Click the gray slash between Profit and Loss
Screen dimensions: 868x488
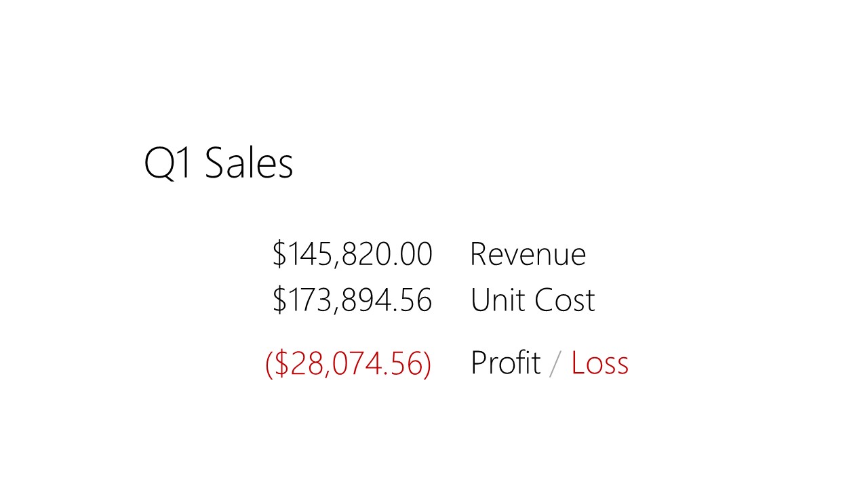[555, 363]
